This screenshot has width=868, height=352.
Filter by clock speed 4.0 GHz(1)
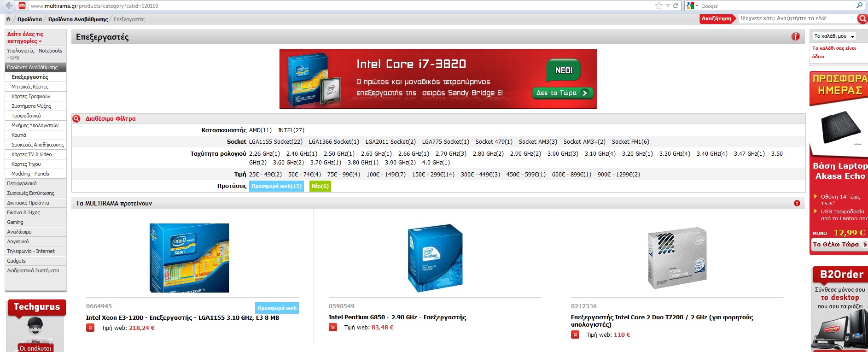point(436,163)
